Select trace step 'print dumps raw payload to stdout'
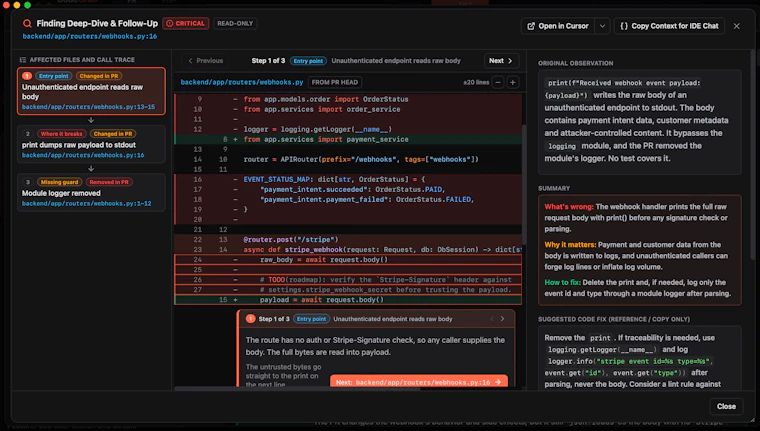This screenshot has width=760, height=431. coord(91,144)
